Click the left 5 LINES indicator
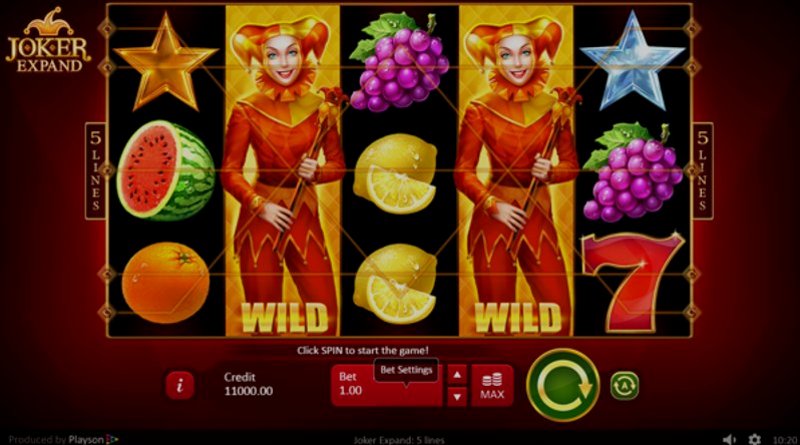The height and width of the screenshot is (445, 800). click(x=95, y=171)
